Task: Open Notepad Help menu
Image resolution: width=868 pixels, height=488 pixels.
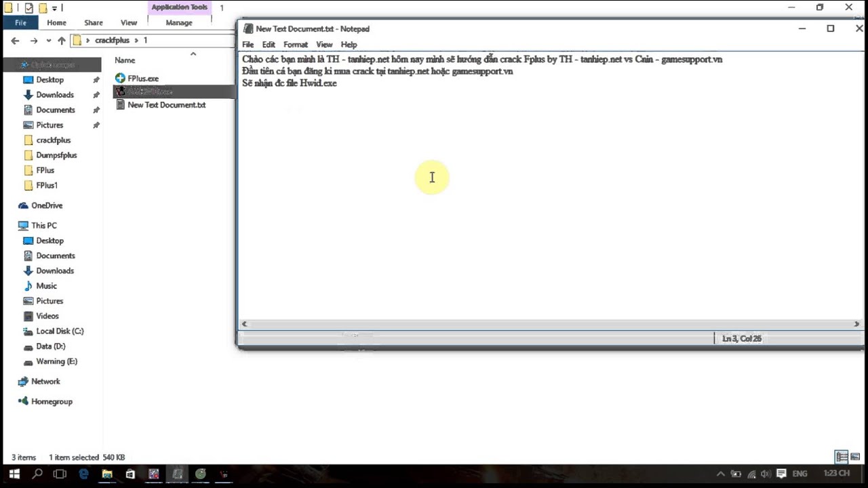Action: click(x=349, y=45)
